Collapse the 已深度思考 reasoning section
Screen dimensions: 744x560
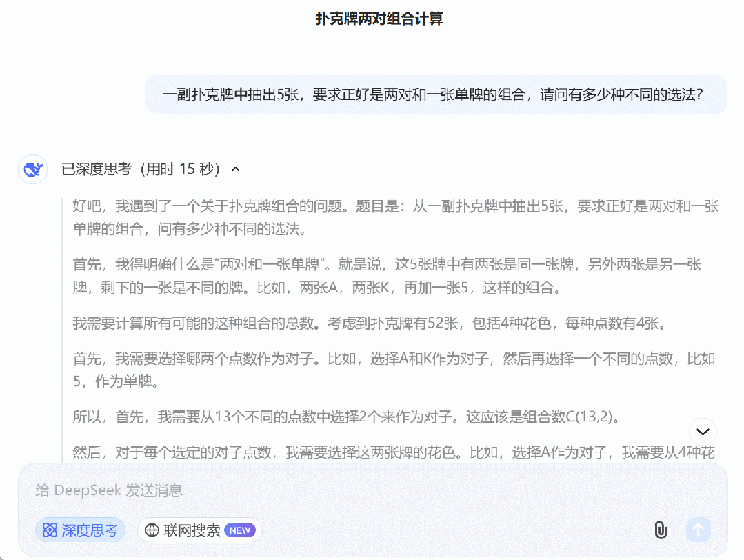point(234,169)
